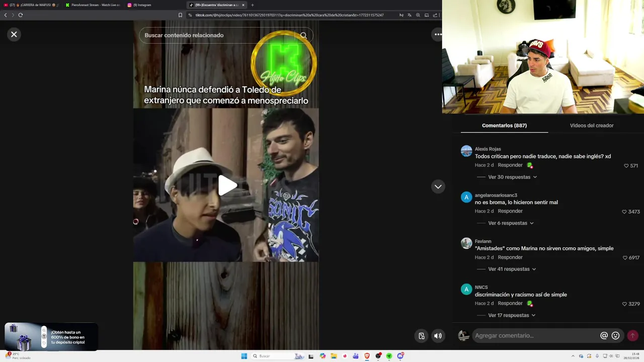Open the NNCS username link

coord(481,287)
